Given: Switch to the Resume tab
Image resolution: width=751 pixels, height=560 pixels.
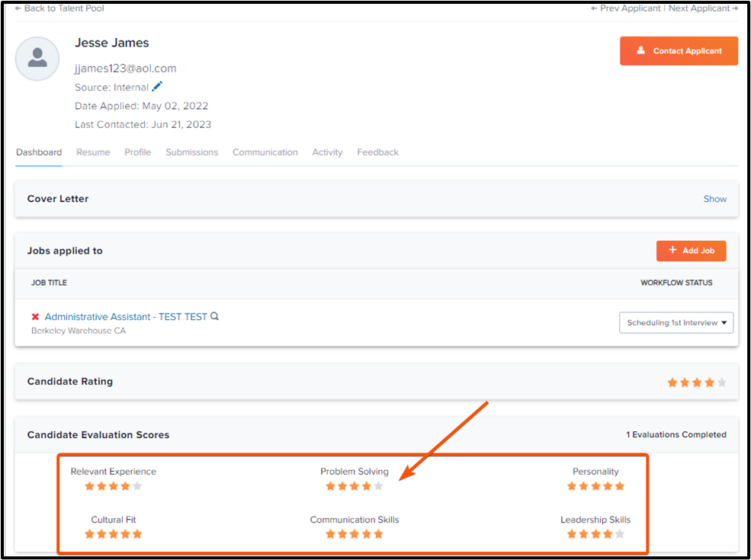Looking at the screenshot, I should click(x=93, y=152).
